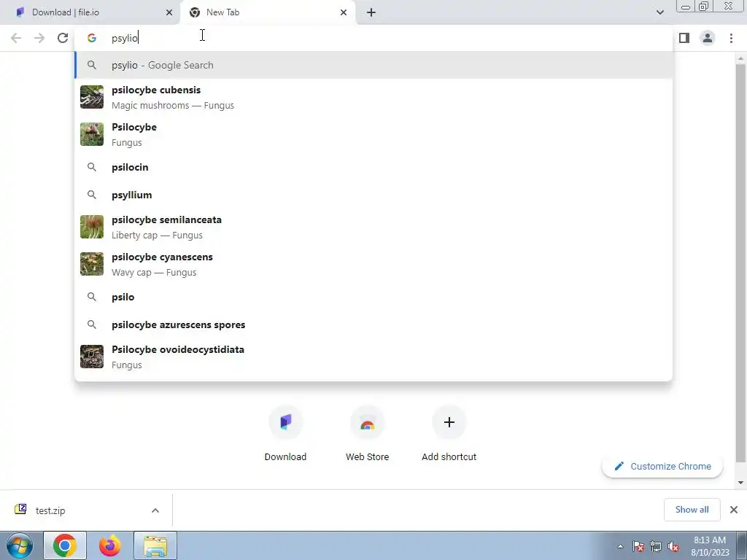
Task: Click the Google logo in address bar
Action: tap(92, 38)
